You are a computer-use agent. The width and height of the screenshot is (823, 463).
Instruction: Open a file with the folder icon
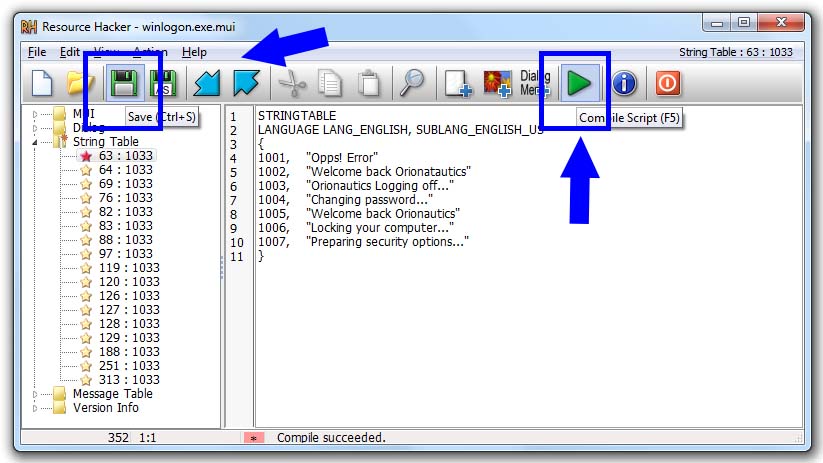(80, 83)
